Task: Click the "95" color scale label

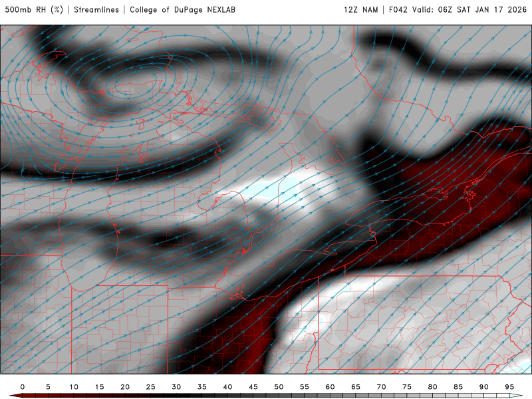Action: [x=509, y=387]
